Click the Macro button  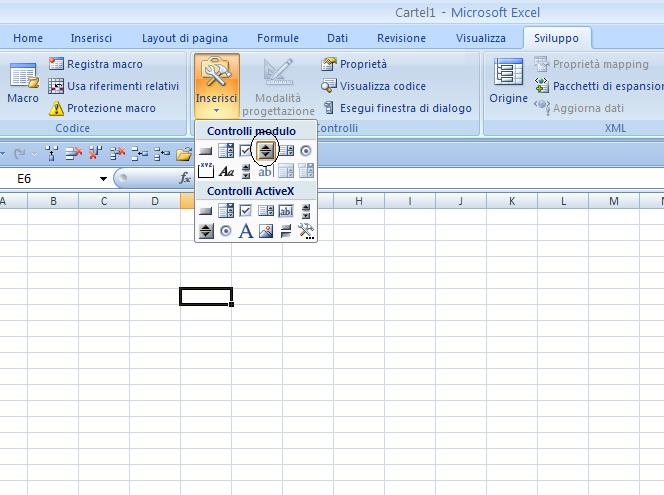(23, 84)
